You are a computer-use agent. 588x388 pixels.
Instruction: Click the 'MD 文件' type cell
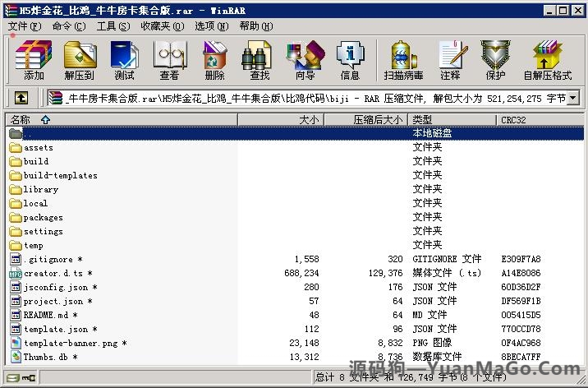pos(430,315)
